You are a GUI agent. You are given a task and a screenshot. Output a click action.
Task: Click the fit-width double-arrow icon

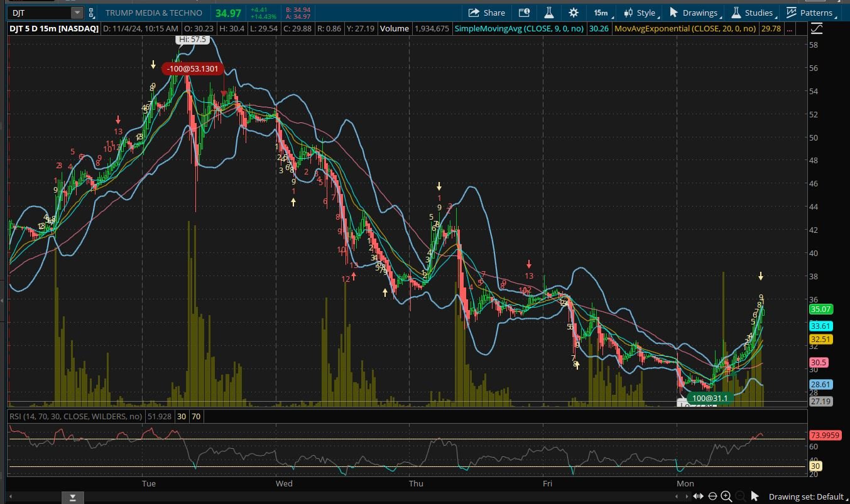click(699, 496)
